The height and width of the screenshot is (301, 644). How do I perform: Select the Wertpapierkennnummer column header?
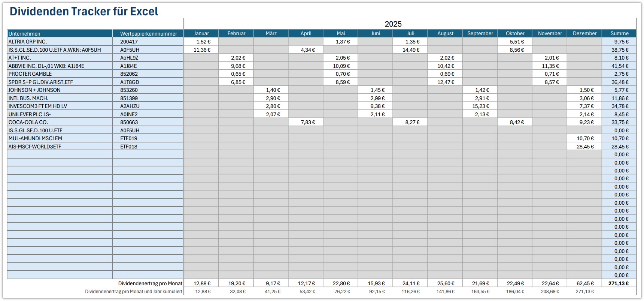tap(148, 34)
